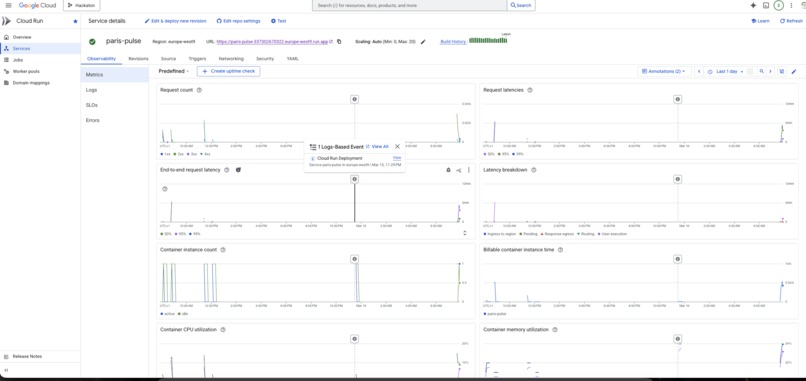
Task: Open the Learn panel
Action: [x=760, y=21]
